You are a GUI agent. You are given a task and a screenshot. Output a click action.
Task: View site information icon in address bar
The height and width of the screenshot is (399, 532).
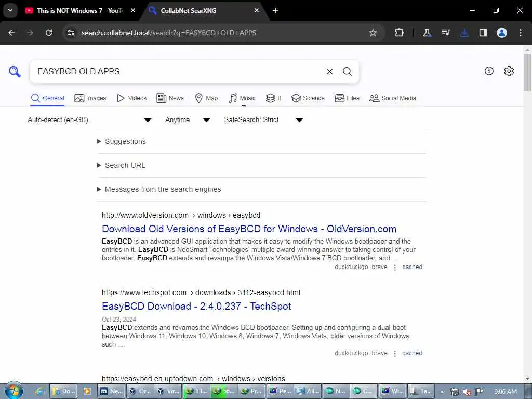pos(71,33)
